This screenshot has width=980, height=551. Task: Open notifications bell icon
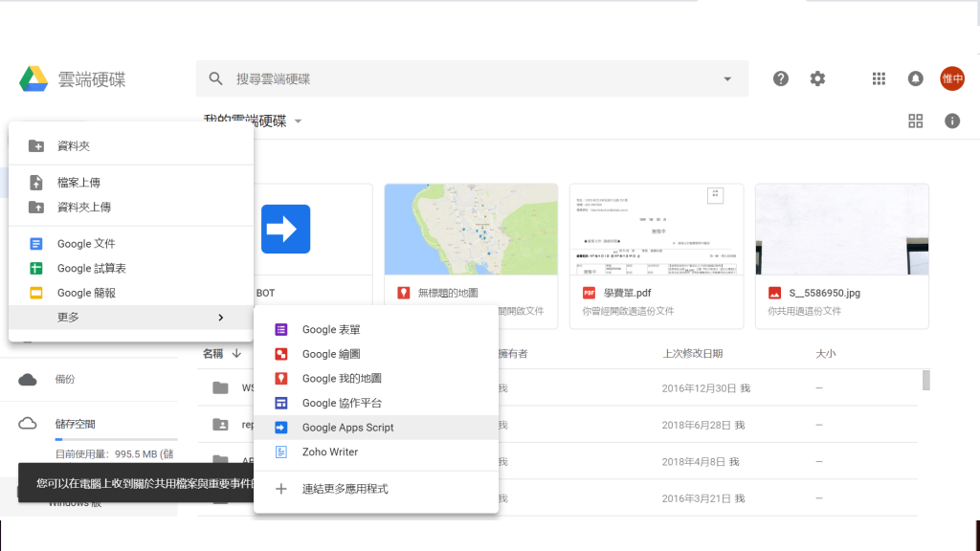click(x=916, y=78)
